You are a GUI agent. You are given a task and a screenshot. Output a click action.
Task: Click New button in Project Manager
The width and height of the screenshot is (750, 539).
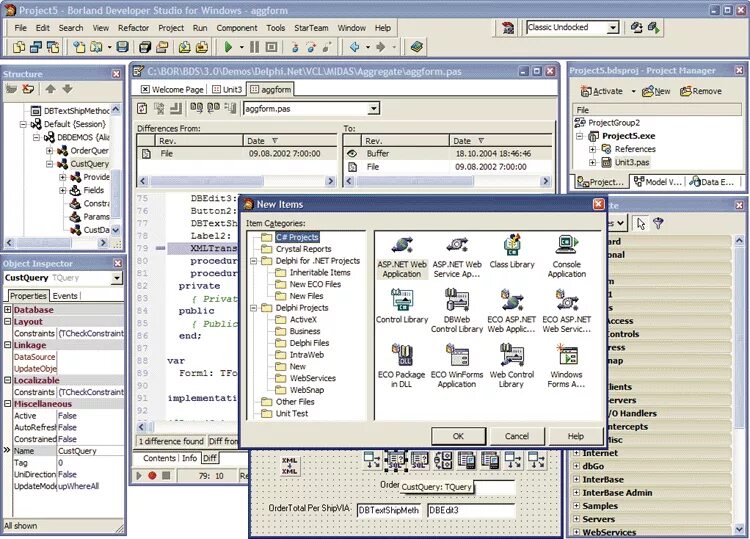tap(656, 91)
